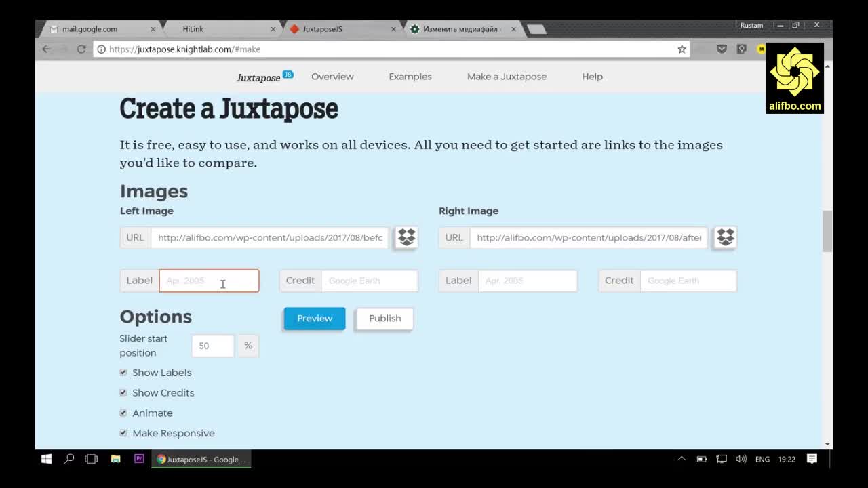The width and height of the screenshot is (868, 488).
Task: Focus the Left Image Label field
Action: click(x=209, y=281)
